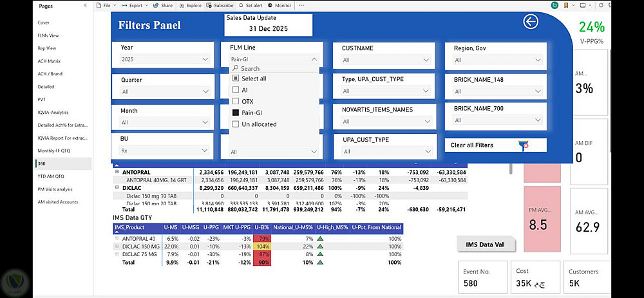Click the green triangle in IMS Total row

click(320, 262)
